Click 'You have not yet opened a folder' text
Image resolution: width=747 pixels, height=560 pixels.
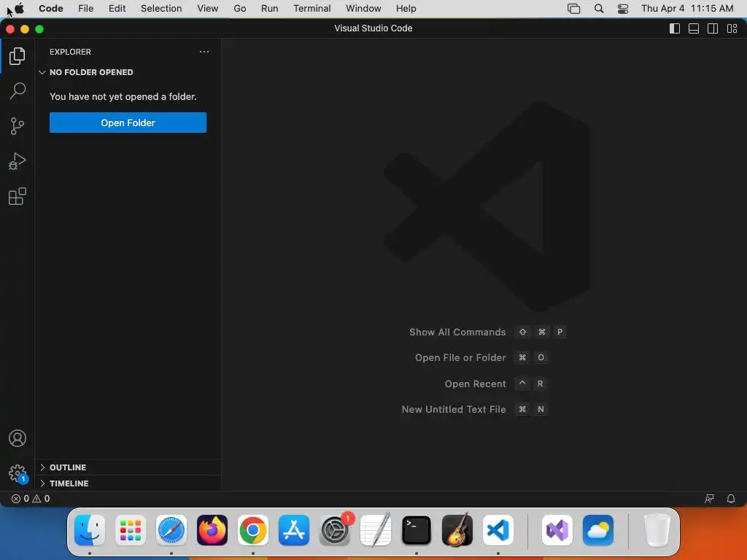[x=123, y=97]
